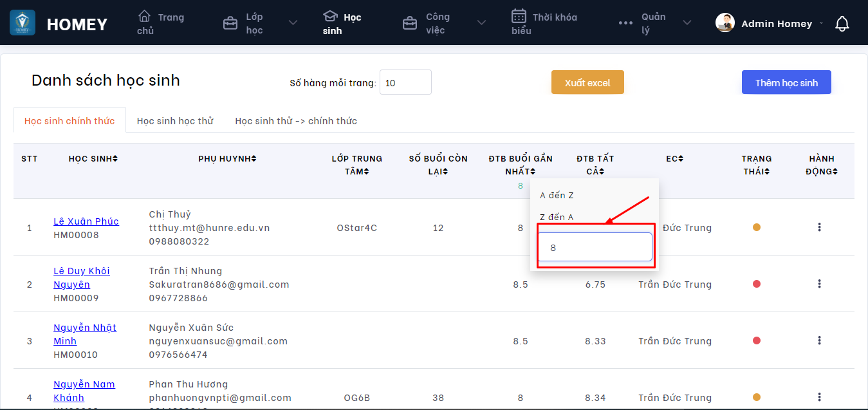Click the HOMEY logo icon
Viewport: 868px width, 410px height.
23,23
